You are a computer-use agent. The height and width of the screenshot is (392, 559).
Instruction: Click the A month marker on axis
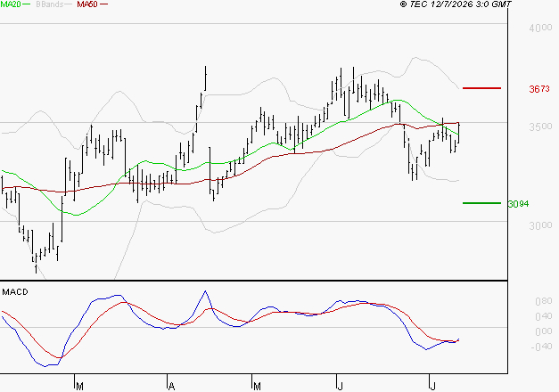point(171,387)
